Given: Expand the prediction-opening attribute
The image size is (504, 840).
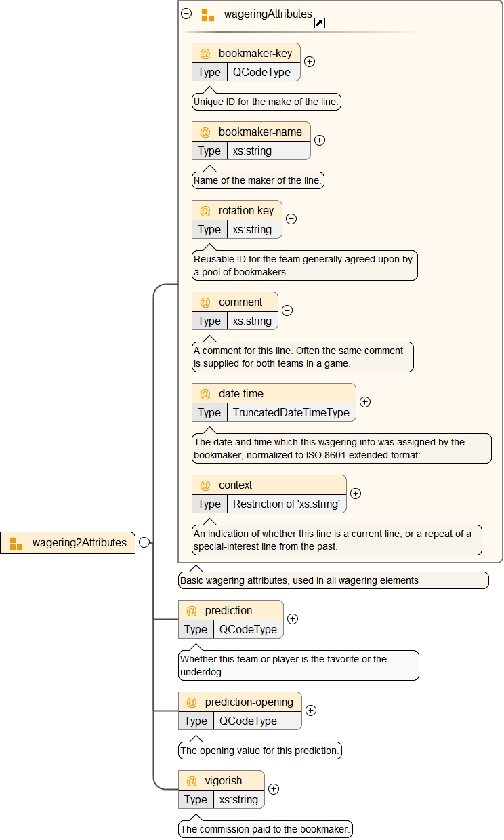Looking at the screenshot, I should (311, 711).
